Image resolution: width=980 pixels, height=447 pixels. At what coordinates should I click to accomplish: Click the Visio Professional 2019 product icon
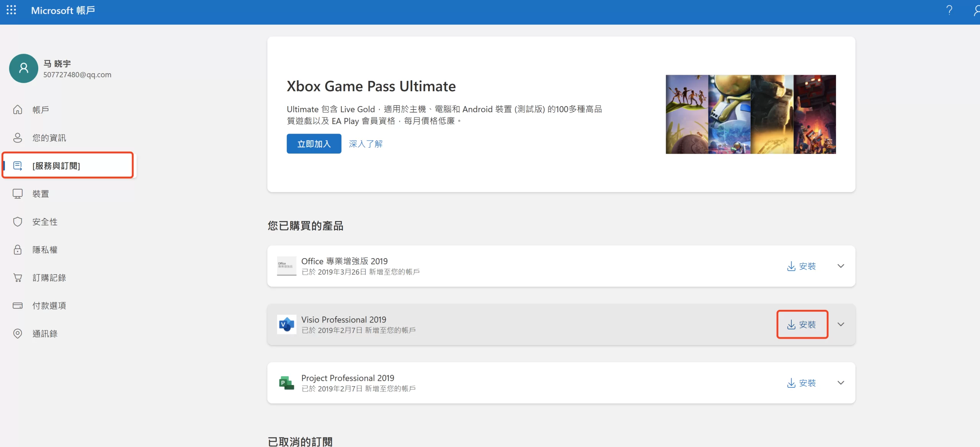pos(286,324)
